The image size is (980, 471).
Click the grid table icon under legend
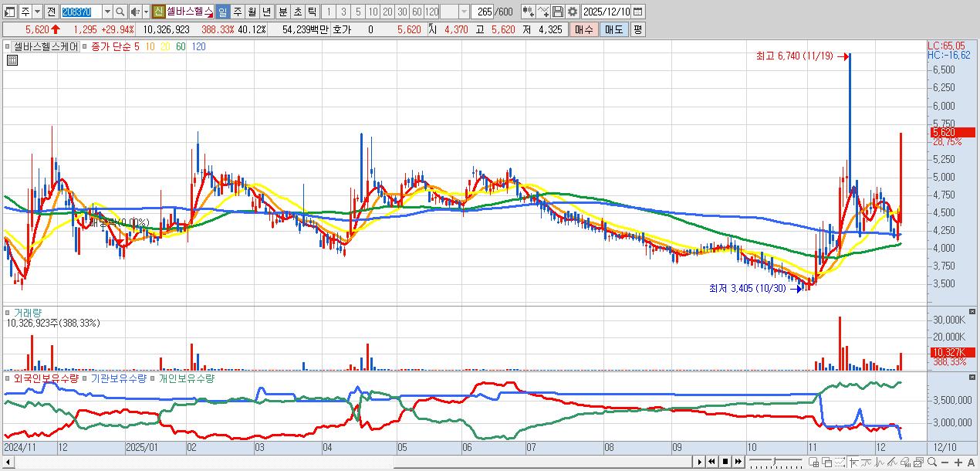tap(12, 61)
